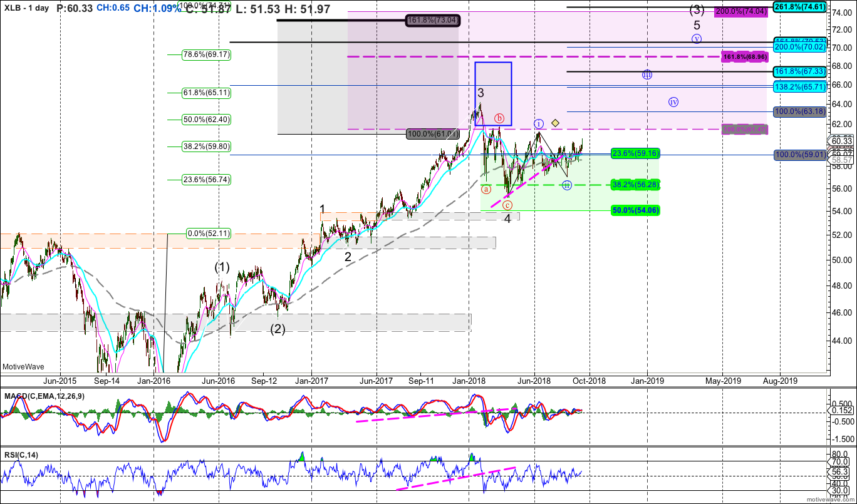Select the yellow diamond marker on chart
This screenshot has width=857, height=504.
pos(555,123)
